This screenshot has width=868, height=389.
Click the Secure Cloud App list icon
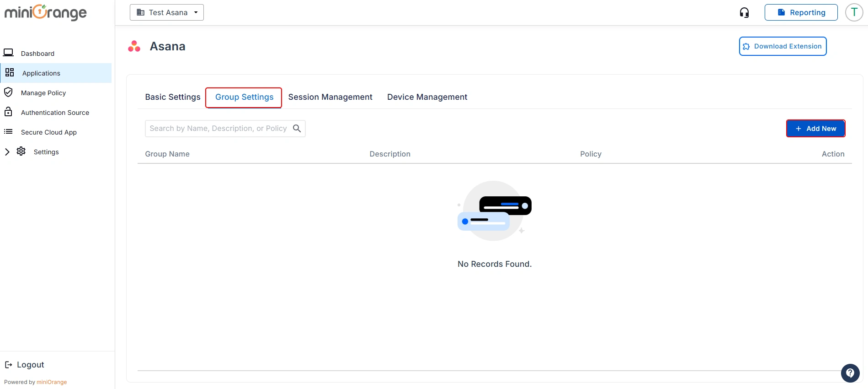pos(8,132)
